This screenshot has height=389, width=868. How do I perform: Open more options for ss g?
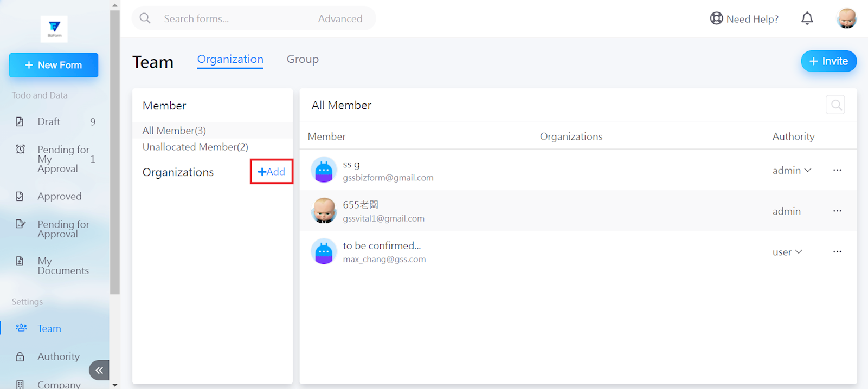tap(837, 170)
